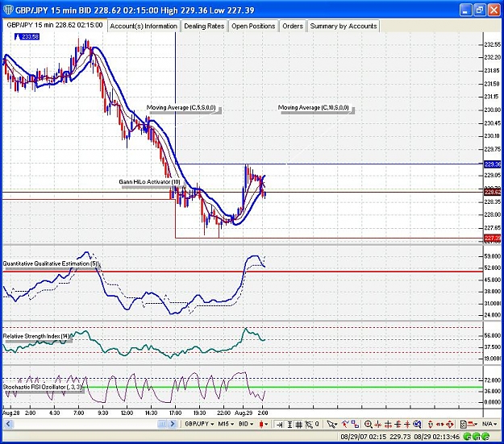Open the M15 timeframe dropdown
504x444 pixels.
pyautogui.click(x=225, y=424)
